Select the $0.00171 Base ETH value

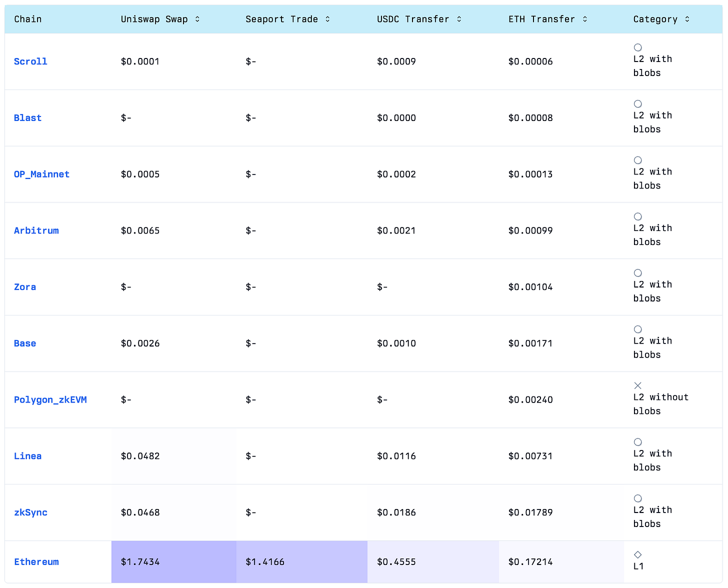tap(530, 343)
